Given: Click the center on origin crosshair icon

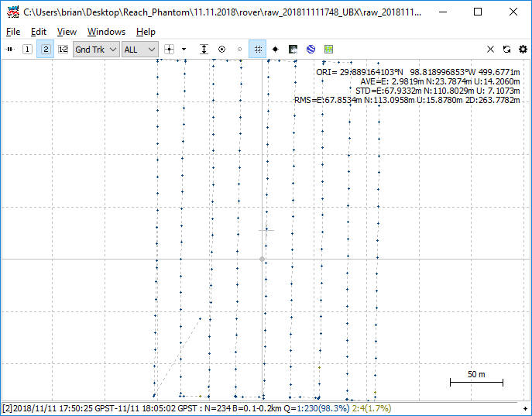Looking at the screenshot, I should [x=170, y=49].
